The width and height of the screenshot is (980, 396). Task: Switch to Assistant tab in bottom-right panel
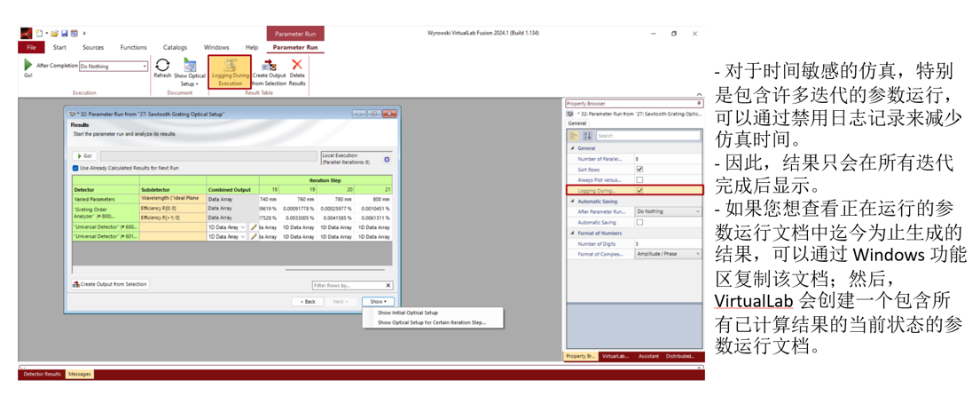coord(648,356)
